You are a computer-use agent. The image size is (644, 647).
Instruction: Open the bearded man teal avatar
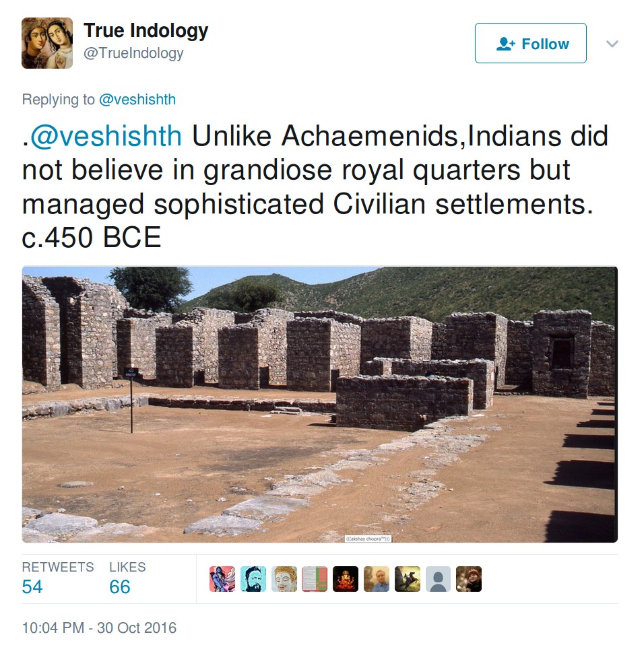(x=253, y=579)
